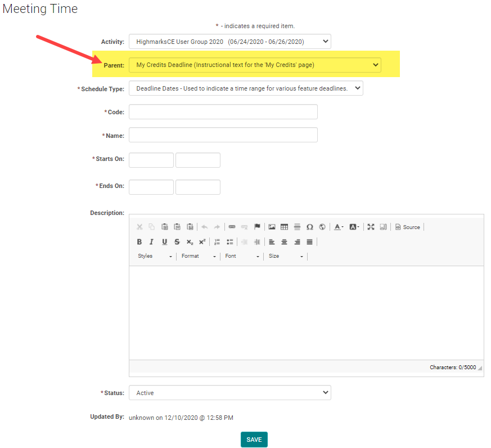Viewport: 491px width, 448px height.
Task: Open the Activity dropdown
Action: pyautogui.click(x=229, y=42)
